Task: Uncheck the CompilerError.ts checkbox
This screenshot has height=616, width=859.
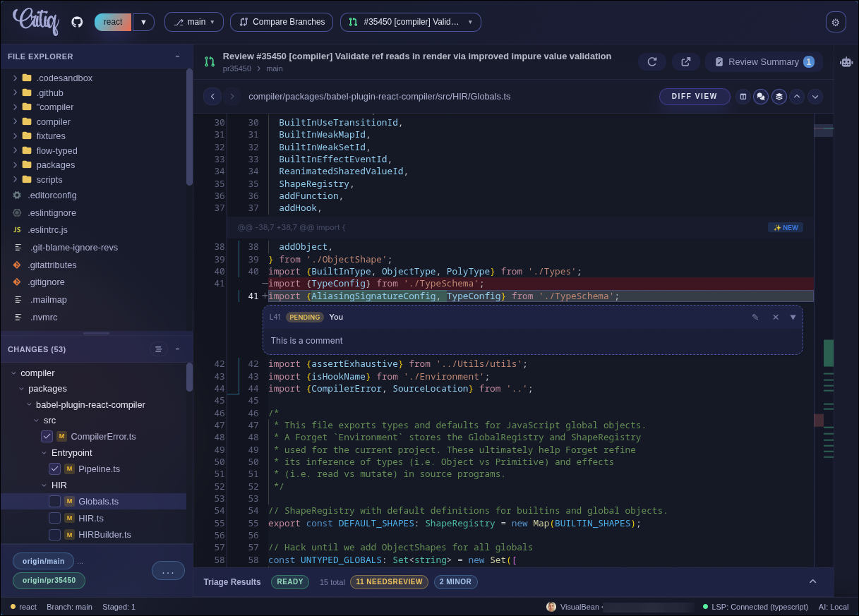Action: [47, 436]
